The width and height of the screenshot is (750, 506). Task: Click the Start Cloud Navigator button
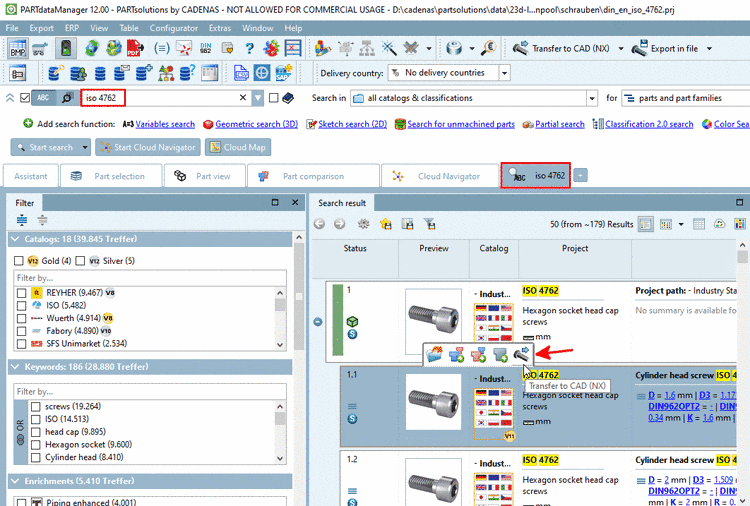(x=148, y=147)
